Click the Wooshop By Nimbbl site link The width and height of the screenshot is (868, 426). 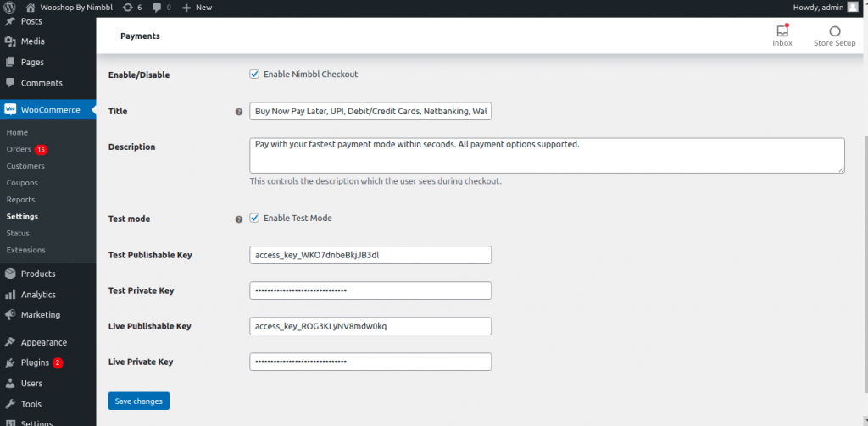pyautogui.click(x=75, y=8)
